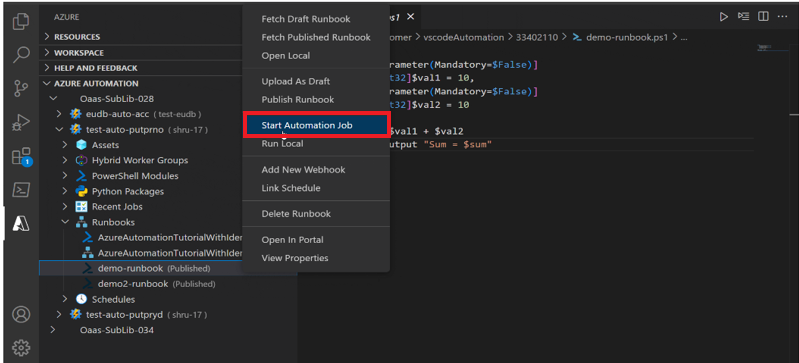Open the Search view icon
The image size is (799, 363).
coord(20,55)
